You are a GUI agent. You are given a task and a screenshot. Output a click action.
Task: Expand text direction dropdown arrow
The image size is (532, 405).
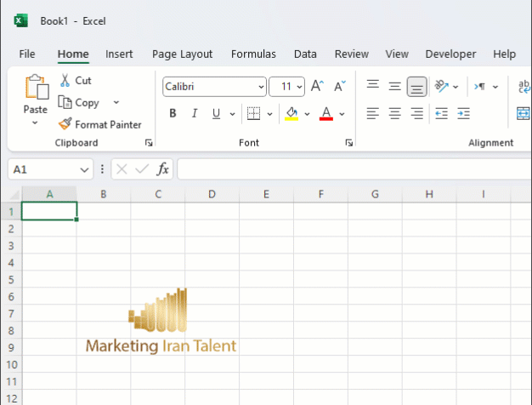(x=495, y=87)
